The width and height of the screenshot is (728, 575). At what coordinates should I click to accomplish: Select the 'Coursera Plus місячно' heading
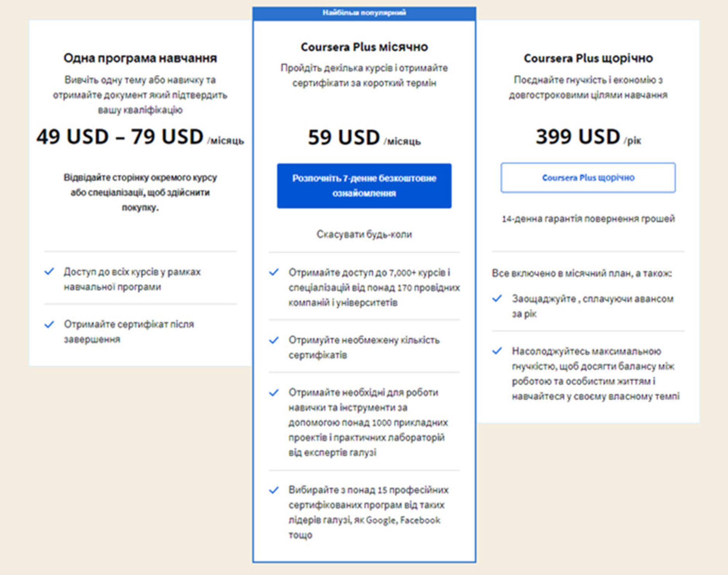[x=364, y=47]
